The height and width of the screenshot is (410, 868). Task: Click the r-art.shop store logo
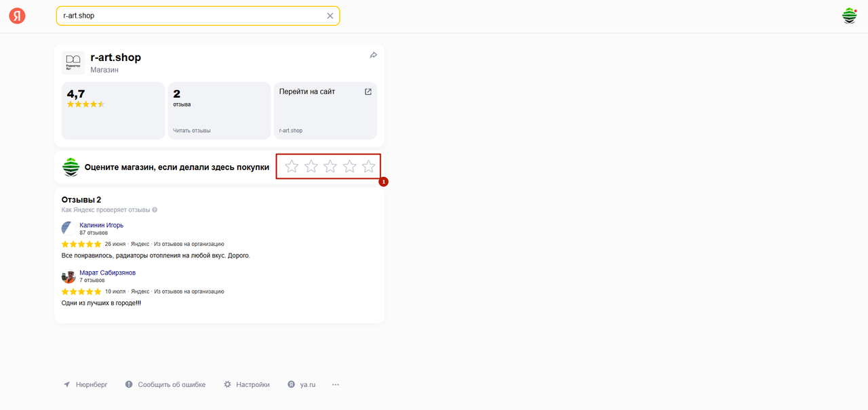tap(73, 62)
